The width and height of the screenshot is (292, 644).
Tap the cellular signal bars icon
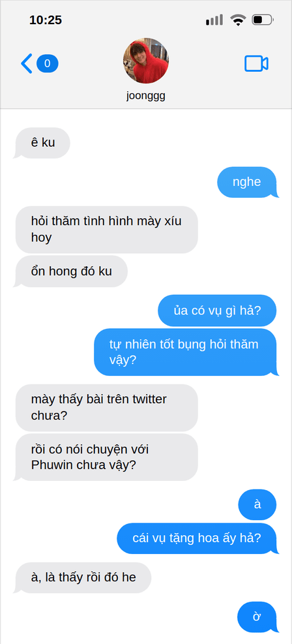214,20
